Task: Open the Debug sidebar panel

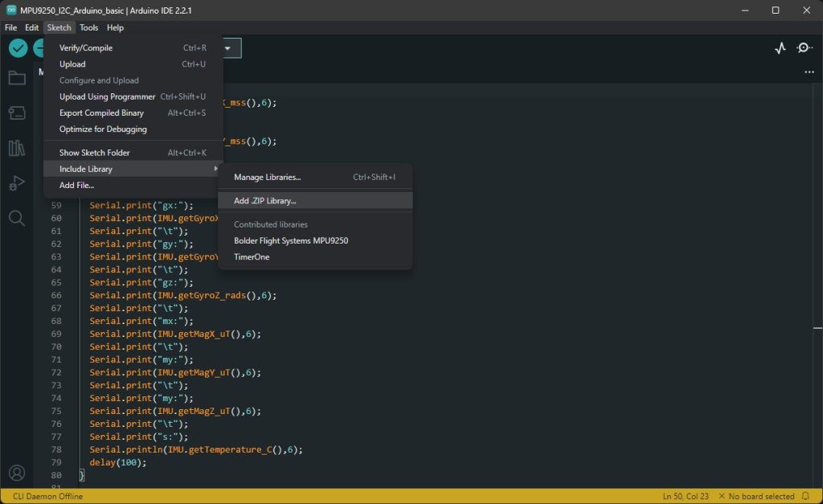Action: point(18,182)
